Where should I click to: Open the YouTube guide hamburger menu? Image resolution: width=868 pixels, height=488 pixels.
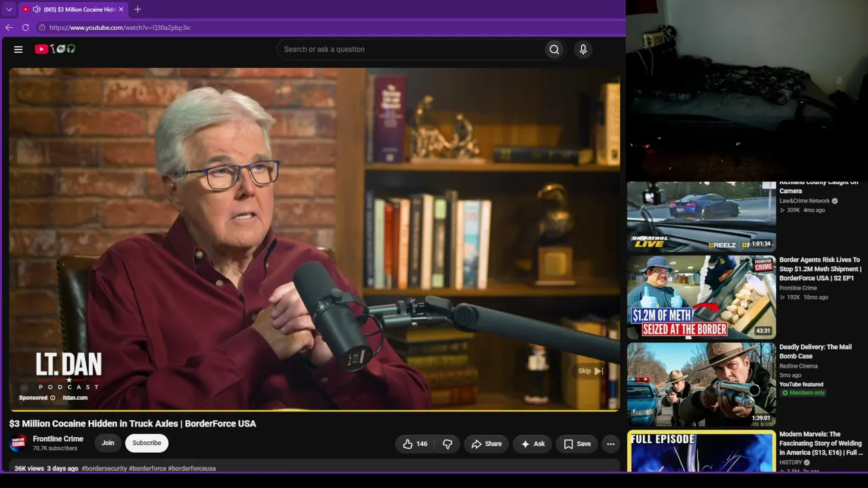18,49
